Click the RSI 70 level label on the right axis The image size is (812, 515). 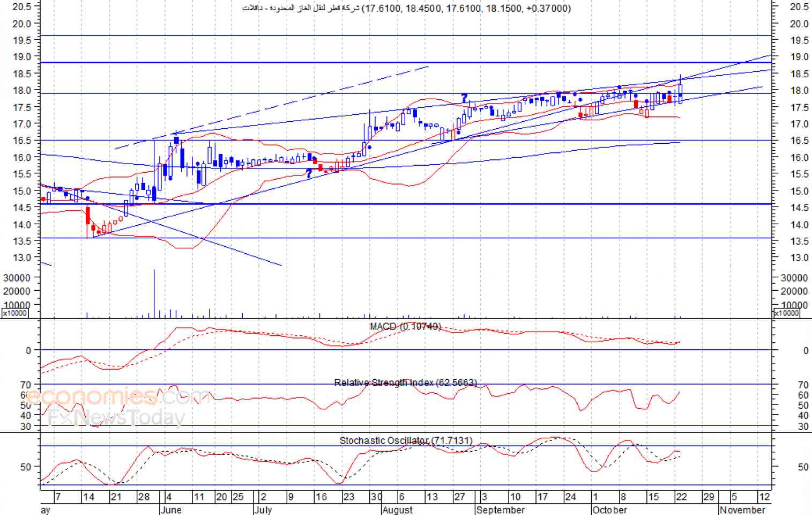(x=803, y=385)
